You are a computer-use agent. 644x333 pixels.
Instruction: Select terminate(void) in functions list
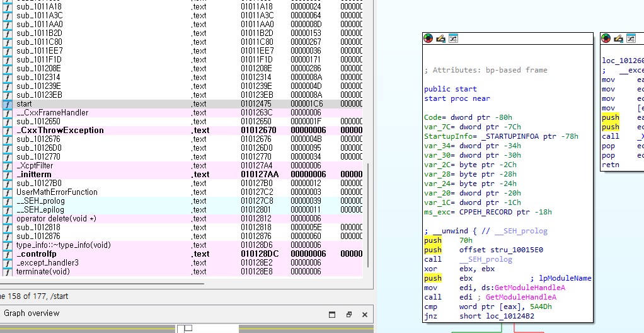coord(181,272)
